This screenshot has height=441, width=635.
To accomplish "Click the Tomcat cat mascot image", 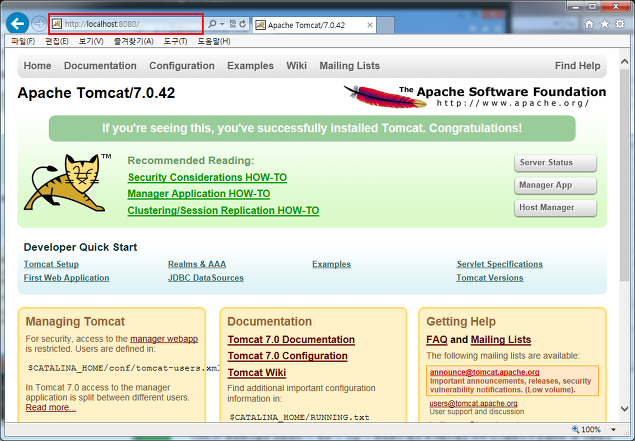I will coord(67,182).
